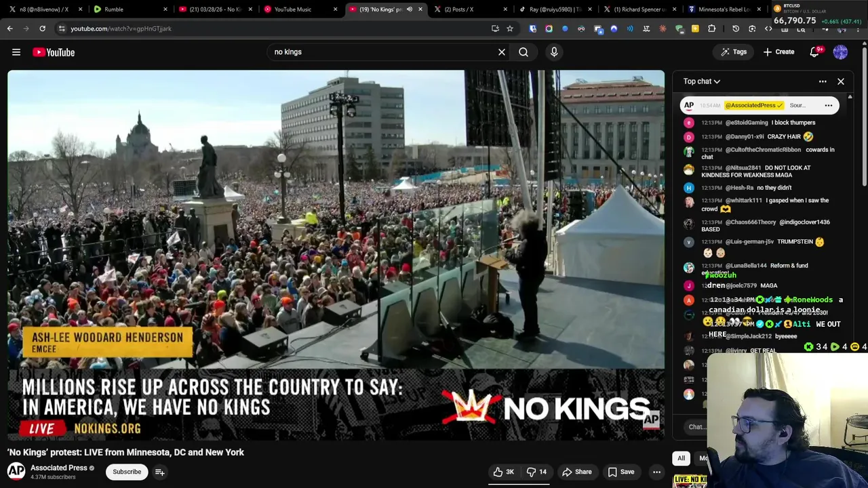Open @LunaBella144 chat username

click(x=746, y=266)
